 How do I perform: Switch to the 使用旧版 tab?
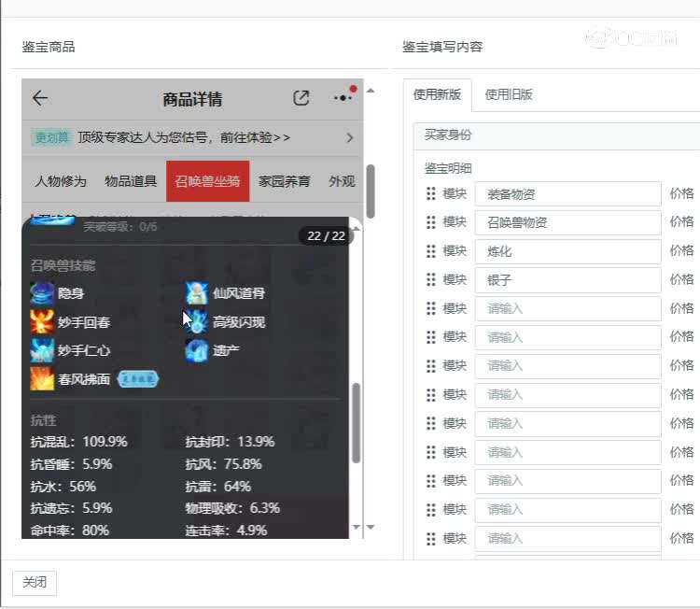pos(509,94)
